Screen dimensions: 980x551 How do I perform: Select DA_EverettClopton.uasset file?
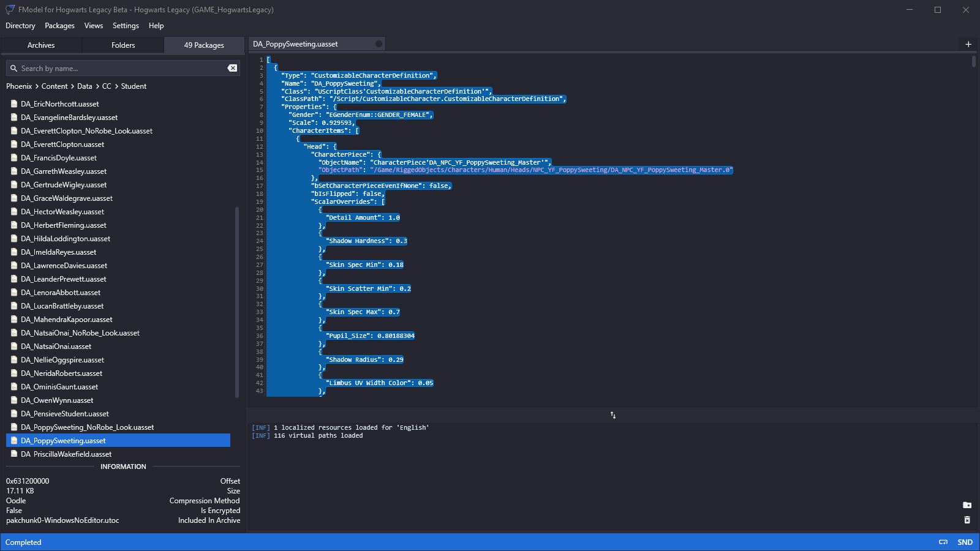118,144
